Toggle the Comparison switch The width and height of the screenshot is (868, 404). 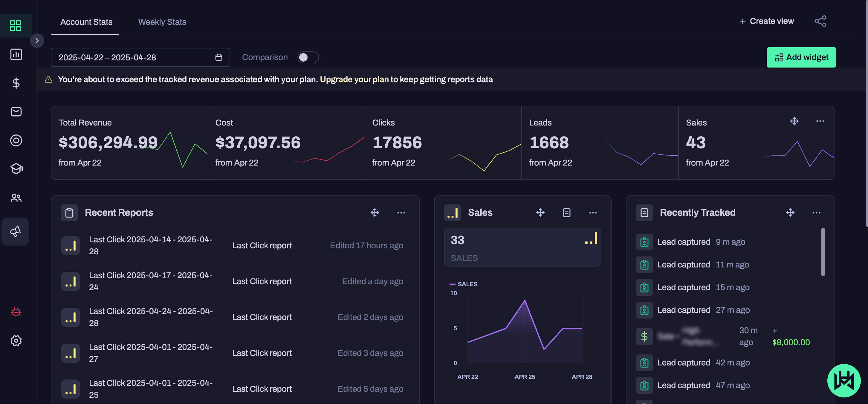(x=307, y=57)
